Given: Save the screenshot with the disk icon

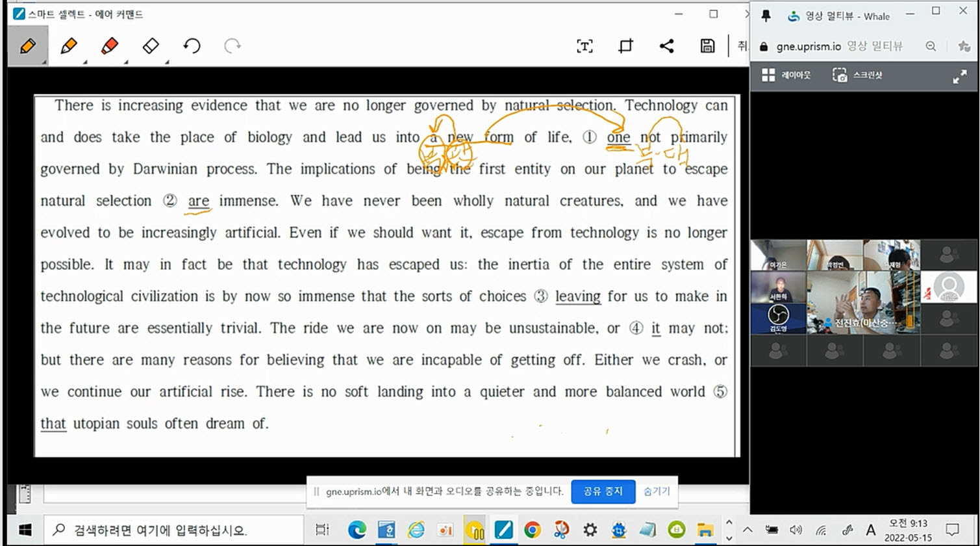Looking at the screenshot, I should tap(707, 46).
